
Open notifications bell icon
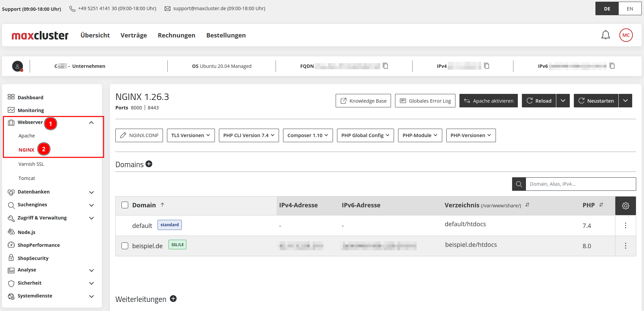pos(606,35)
